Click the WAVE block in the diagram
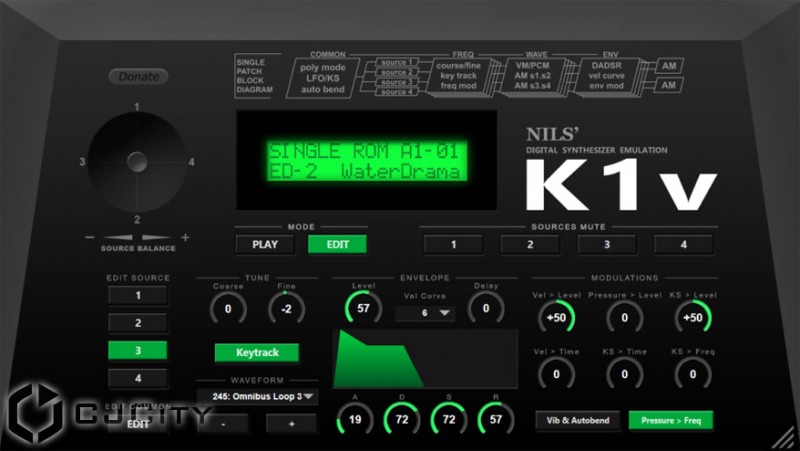This screenshot has width=800, height=451. [533, 76]
